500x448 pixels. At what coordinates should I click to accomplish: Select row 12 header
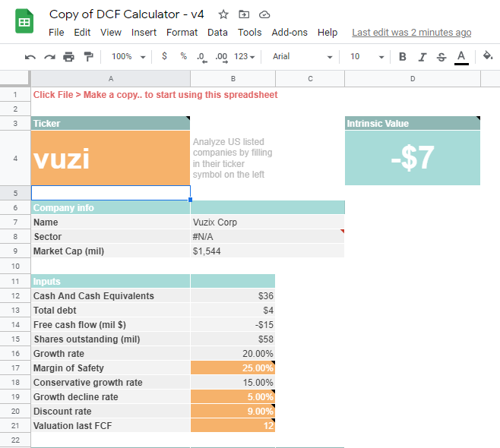15,295
